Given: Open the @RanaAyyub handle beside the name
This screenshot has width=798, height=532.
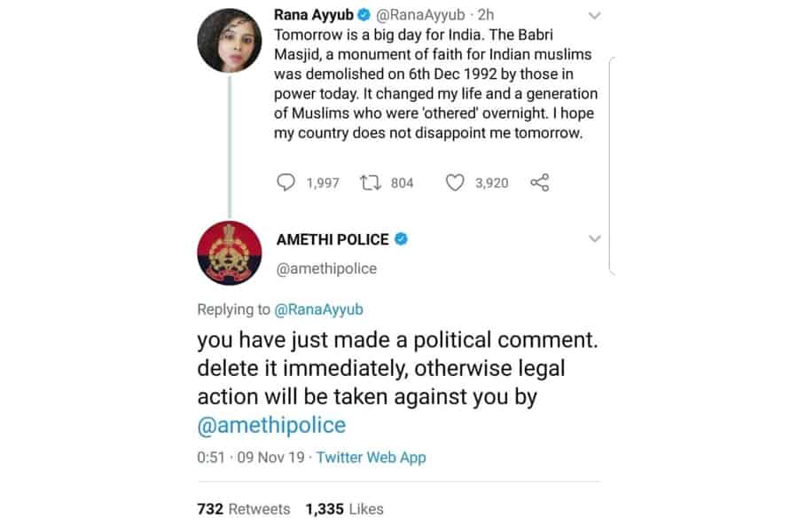Looking at the screenshot, I should (x=420, y=15).
